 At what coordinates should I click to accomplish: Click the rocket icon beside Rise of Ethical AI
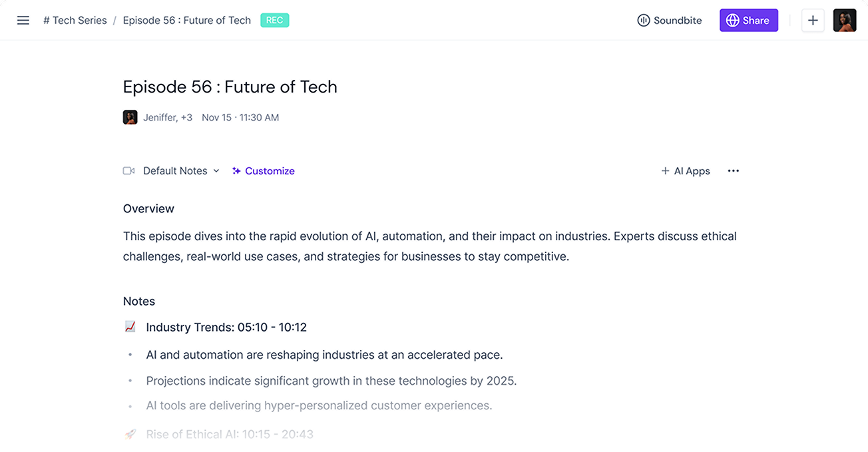(130, 433)
